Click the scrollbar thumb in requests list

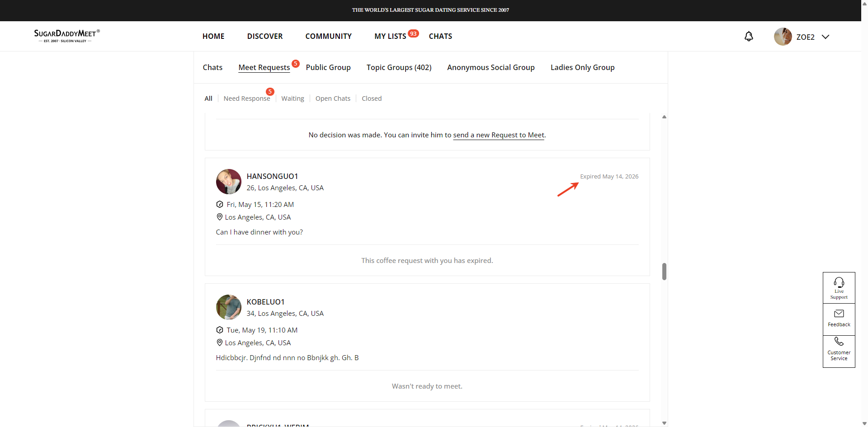(x=664, y=272)
